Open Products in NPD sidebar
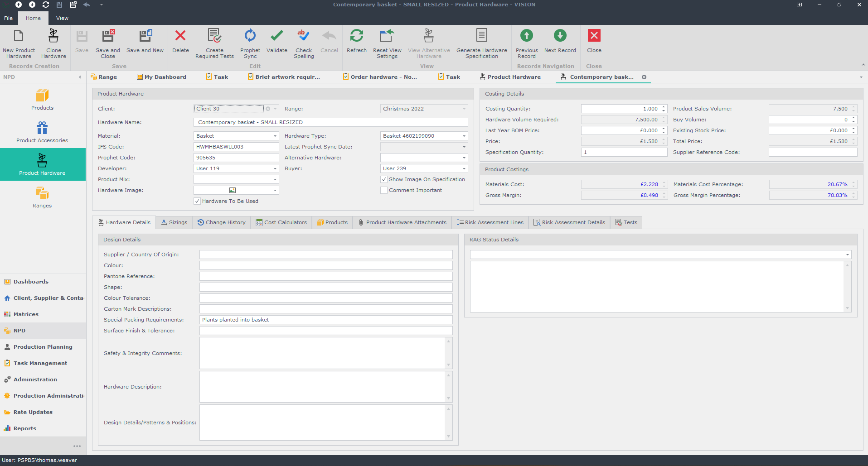The height and width of the screenshot is (466, 868). (x=42, y=100)
